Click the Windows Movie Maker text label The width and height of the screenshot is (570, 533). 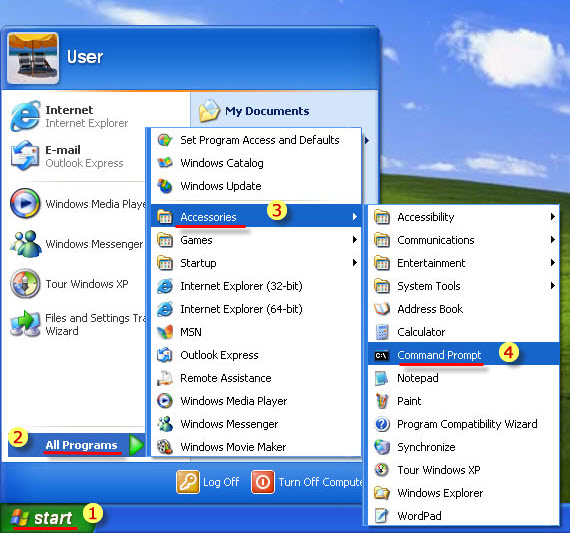233,447
